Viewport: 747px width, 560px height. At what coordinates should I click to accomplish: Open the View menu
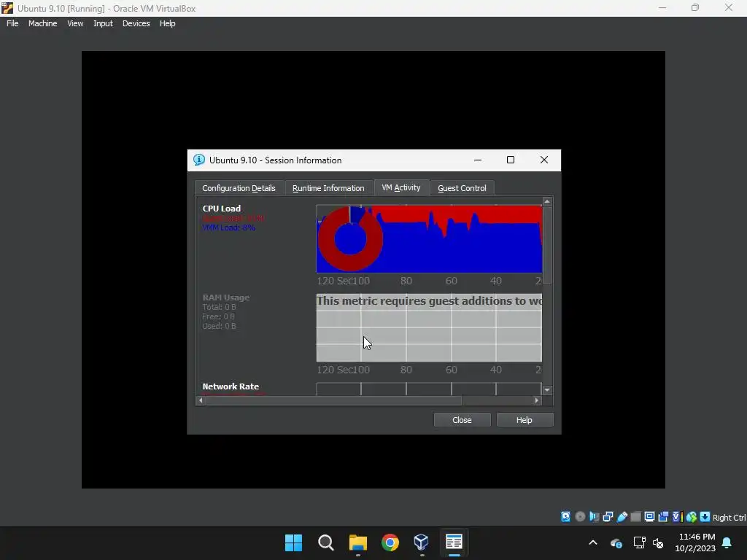tap(75, 23)
